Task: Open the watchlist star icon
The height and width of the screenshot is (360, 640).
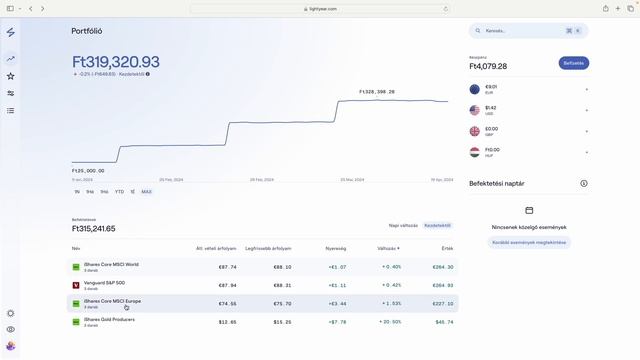Action: (11, 76)
